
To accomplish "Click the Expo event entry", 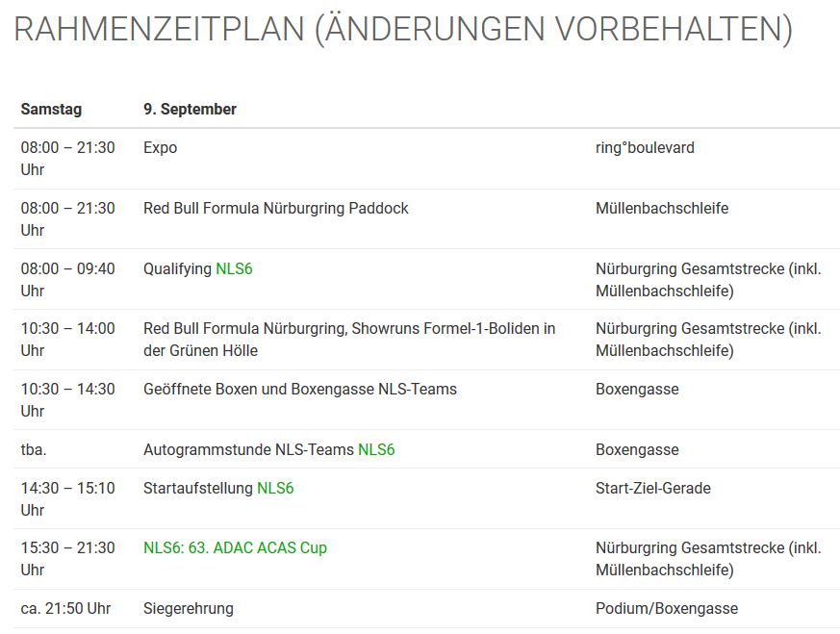I will pos(160,147).
